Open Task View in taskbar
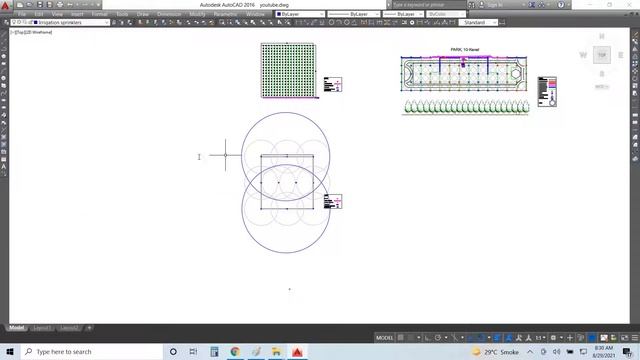The width and height of the screenshot is (640, 360). tap(193, 351)
